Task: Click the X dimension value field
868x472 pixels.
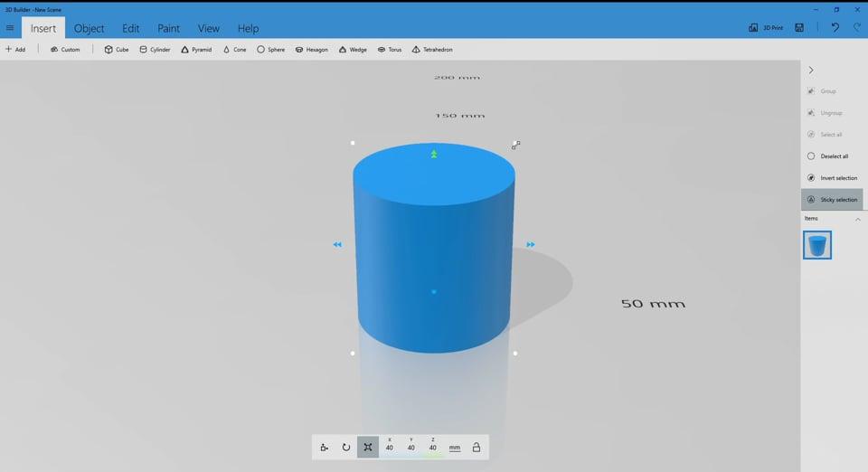Action: (390, 448)
